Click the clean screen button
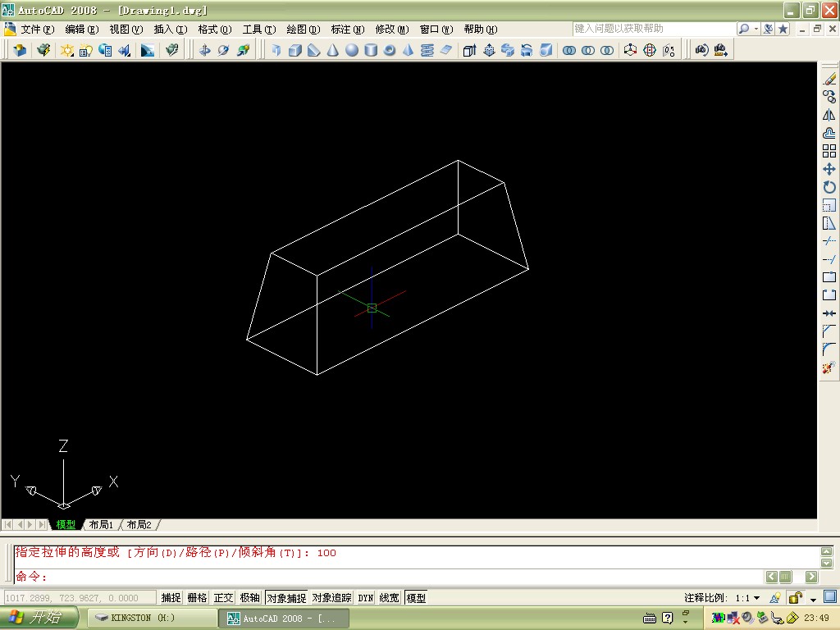The height and width of the screenshot is (630, 840). (830, 597)
